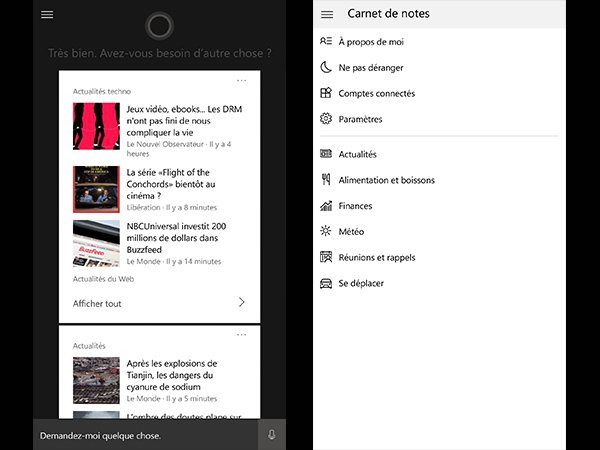This screenshot has height=450, width=600.
Task: Open NBCUniversal investit 200 millions article
Action: pyautogui.click(x=176, y=238)
